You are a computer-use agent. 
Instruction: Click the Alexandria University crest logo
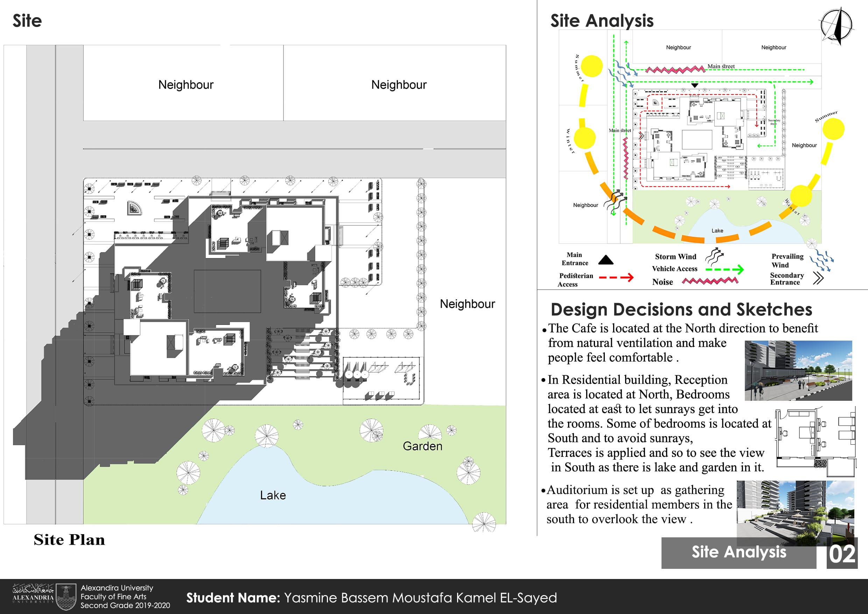pos(66,596)
